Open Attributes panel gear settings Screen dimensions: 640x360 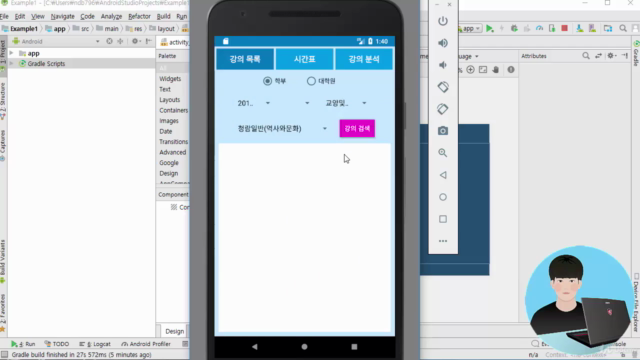(x=611, y=56)
